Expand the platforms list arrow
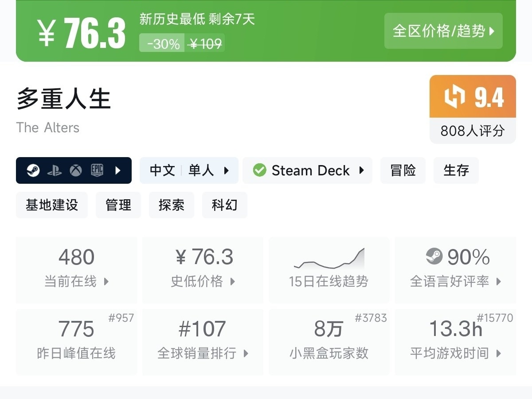The height and width of the screenshot is (399, 532). click(118, 170)
